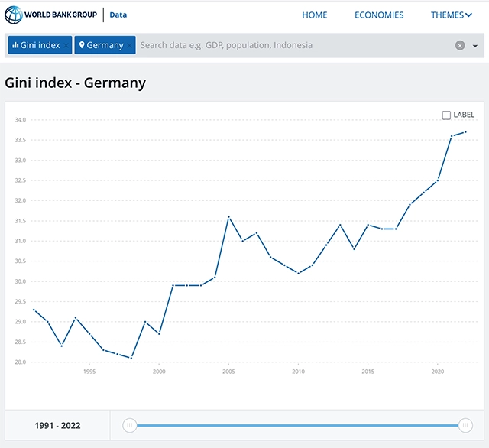Screen dimensions: 489x448
Task: Click the 2005 peak data point
Action: 229,217
